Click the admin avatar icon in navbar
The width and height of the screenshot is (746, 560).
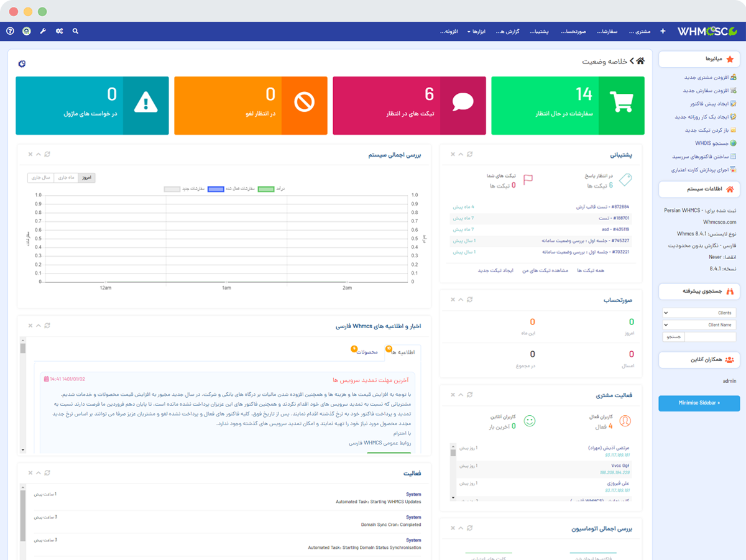click(x=27, y=31)
